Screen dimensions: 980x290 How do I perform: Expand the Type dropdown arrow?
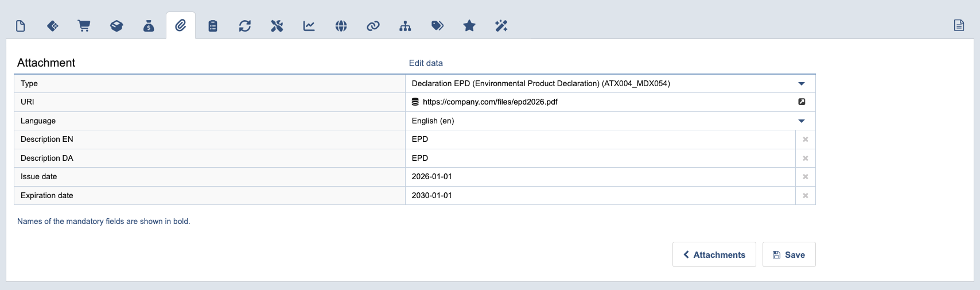[802, 84]
